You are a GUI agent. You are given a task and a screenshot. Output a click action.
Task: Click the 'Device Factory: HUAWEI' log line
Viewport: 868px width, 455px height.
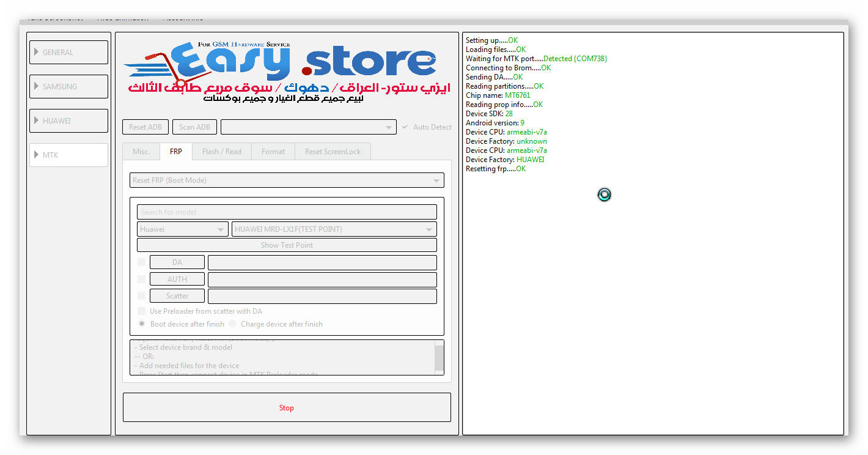(505, 160)
